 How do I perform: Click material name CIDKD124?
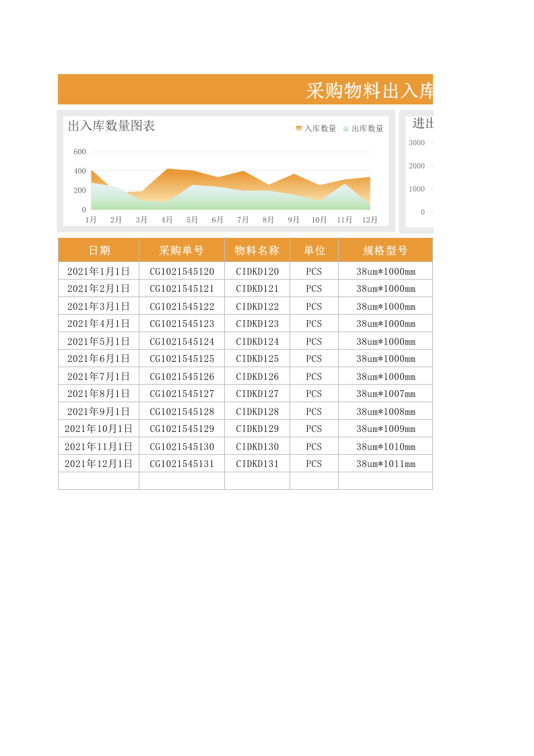pos(257,342)
